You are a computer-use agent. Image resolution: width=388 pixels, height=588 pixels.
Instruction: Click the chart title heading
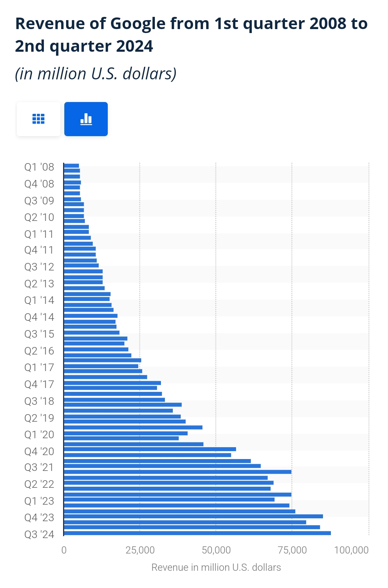tap(191, 35)
